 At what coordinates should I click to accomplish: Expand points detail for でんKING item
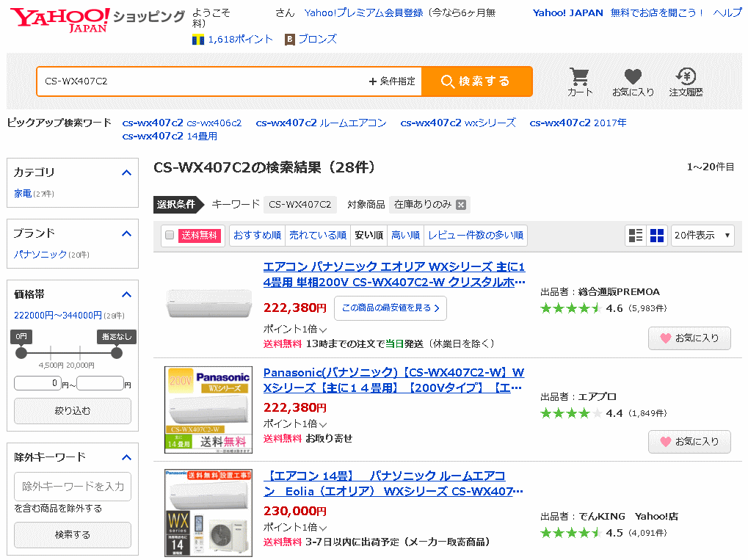[323, 528]
